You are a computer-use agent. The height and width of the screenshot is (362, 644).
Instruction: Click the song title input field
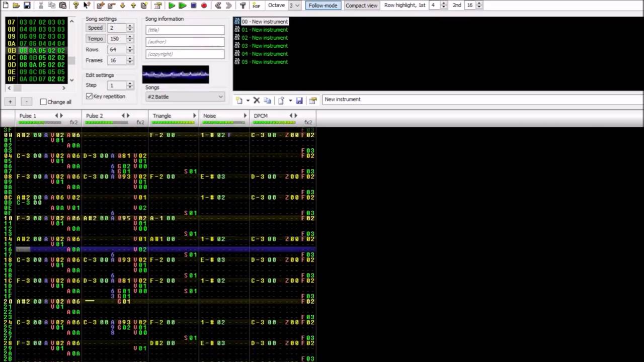tap(185, 30)
